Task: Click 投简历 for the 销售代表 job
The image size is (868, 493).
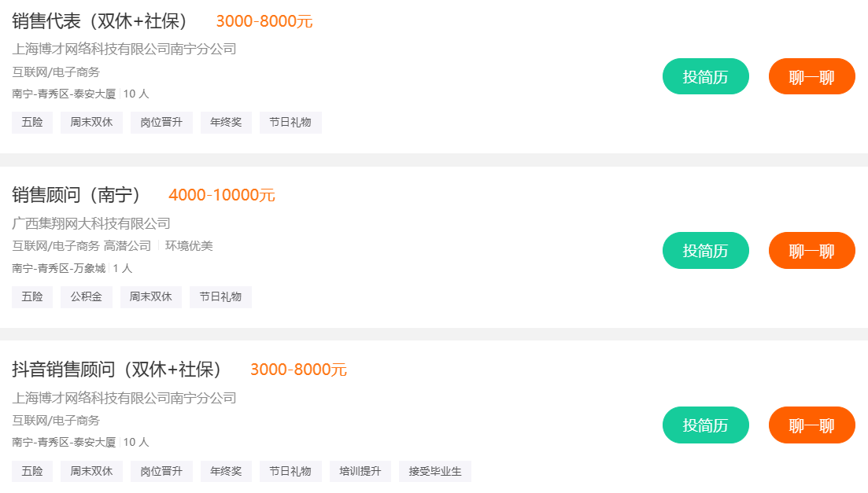Action: (705, 76)
